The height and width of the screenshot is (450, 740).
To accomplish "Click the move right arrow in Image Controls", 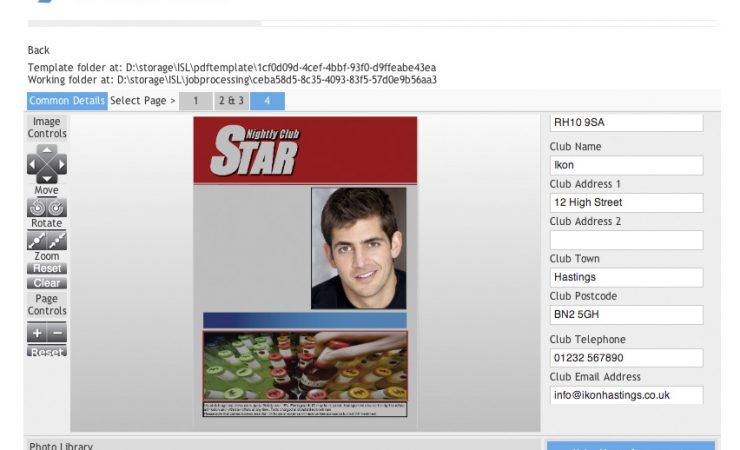I will (x=61, y=163).
